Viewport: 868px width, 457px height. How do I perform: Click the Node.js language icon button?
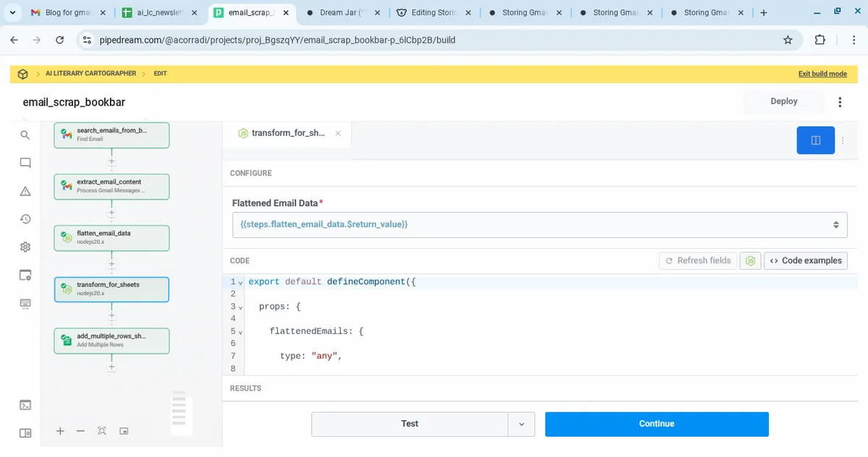750,261
